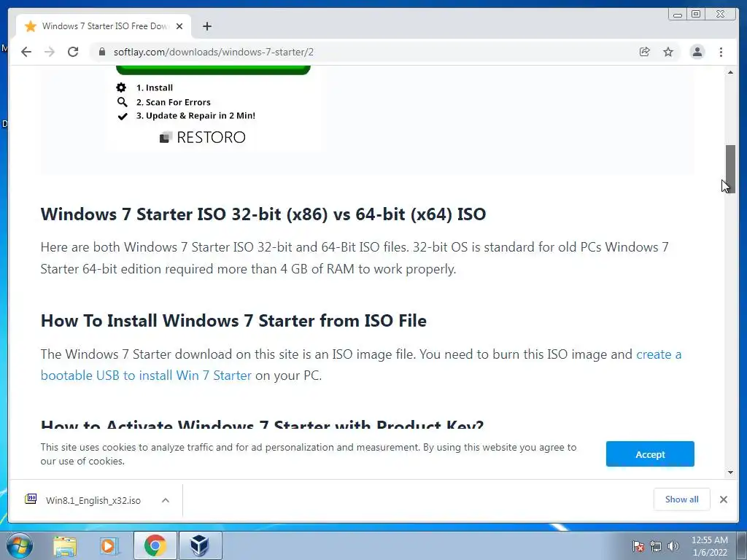This screenshot has height=560, width=747.
Task: Click the taskbar clock and date
Action: [x=709, y=546]
